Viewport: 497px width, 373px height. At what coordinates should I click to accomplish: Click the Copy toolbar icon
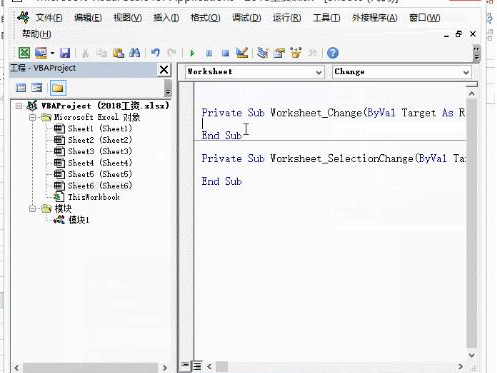point(101,53)
